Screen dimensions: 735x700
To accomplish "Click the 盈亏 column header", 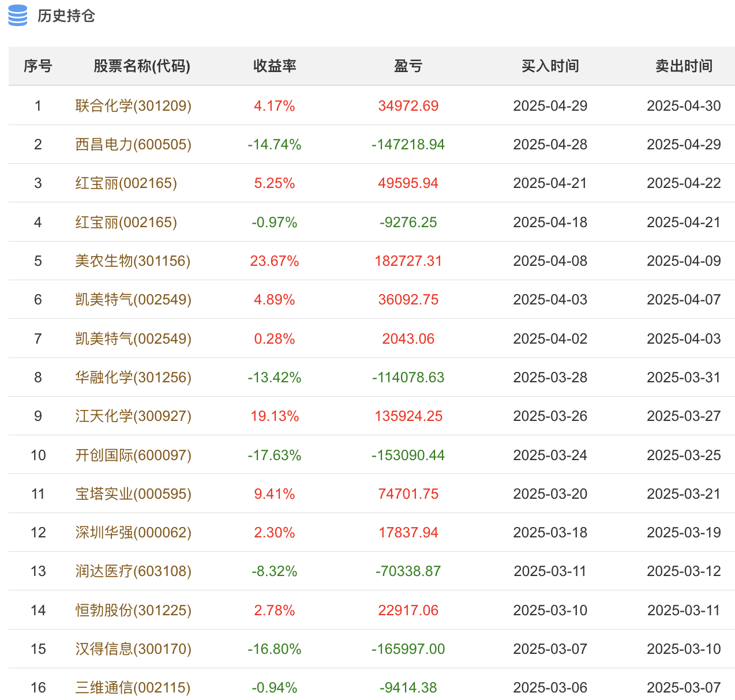I will coord(408,66).
